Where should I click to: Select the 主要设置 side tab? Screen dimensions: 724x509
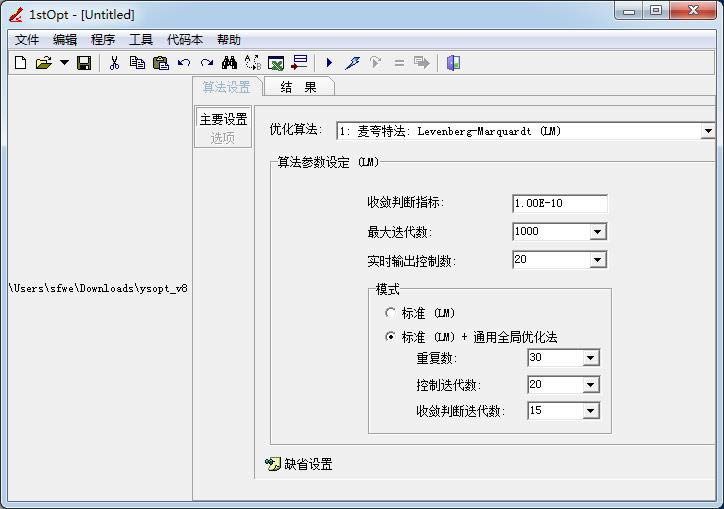tap(223, 119)
